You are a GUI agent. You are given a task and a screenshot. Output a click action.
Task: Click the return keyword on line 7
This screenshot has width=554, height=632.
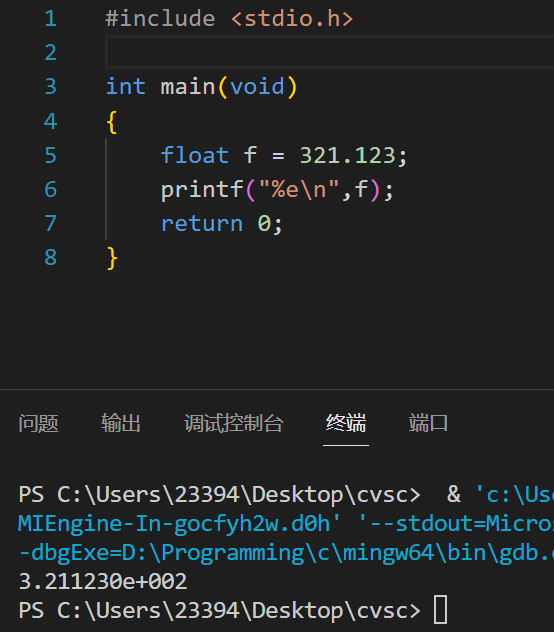click(x=202, y=224)
